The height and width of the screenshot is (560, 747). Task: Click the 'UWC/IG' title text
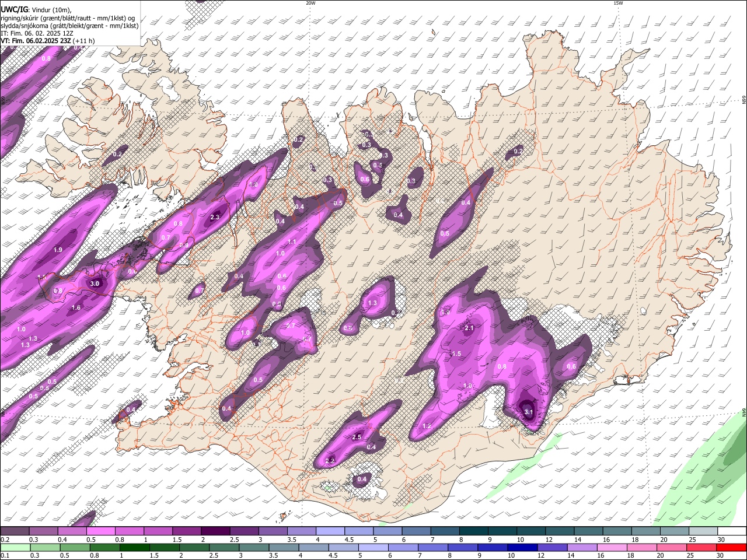tap(15, 9)
